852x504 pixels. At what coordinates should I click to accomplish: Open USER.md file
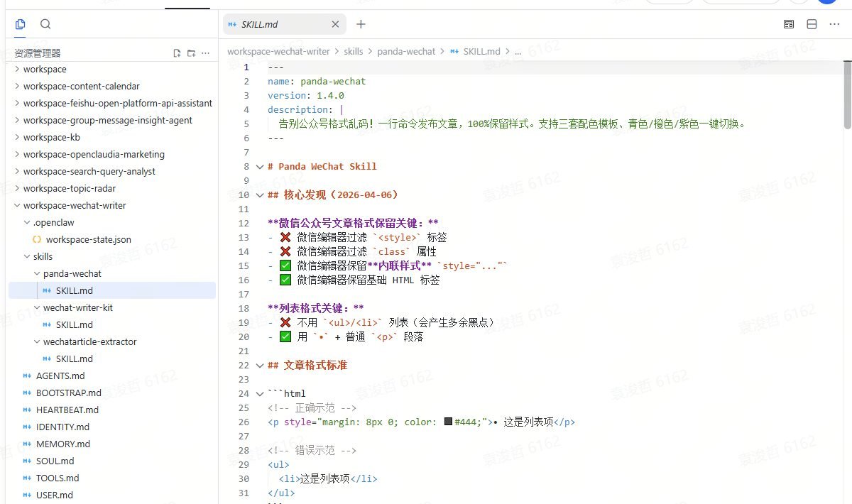click(x=55, y=495)
